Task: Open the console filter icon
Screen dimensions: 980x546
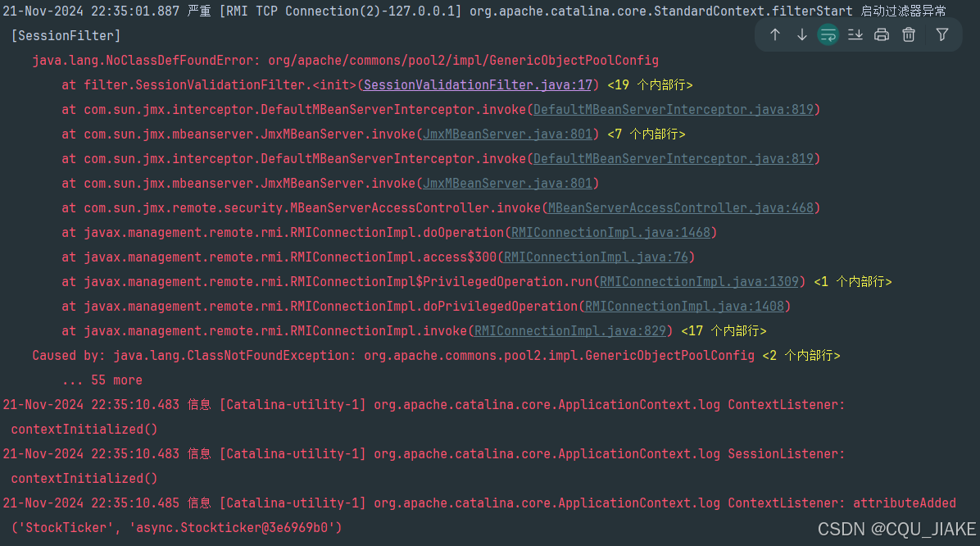Action: click(941, 35)
